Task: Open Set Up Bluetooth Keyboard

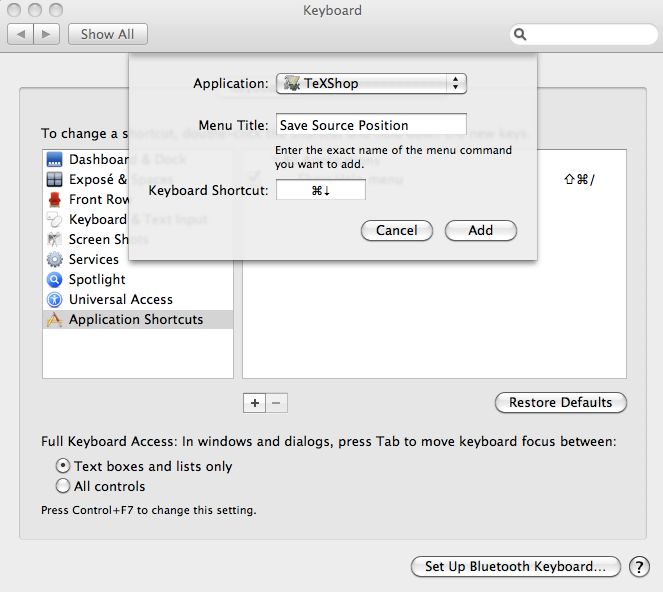Action: 515,566
